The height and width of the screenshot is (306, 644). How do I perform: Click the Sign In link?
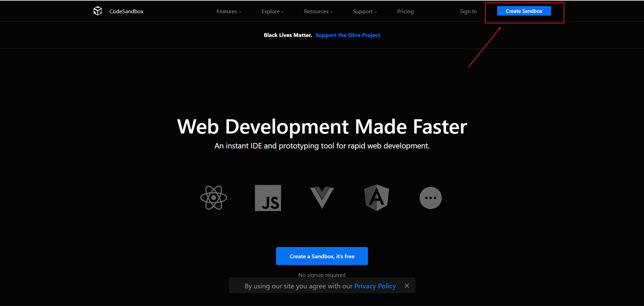tap(468, 12)
